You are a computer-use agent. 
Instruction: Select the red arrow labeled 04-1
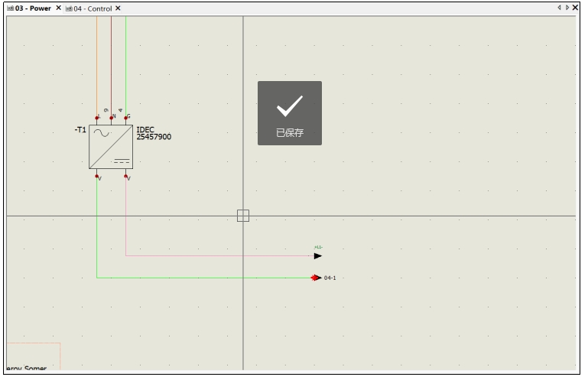316,278
